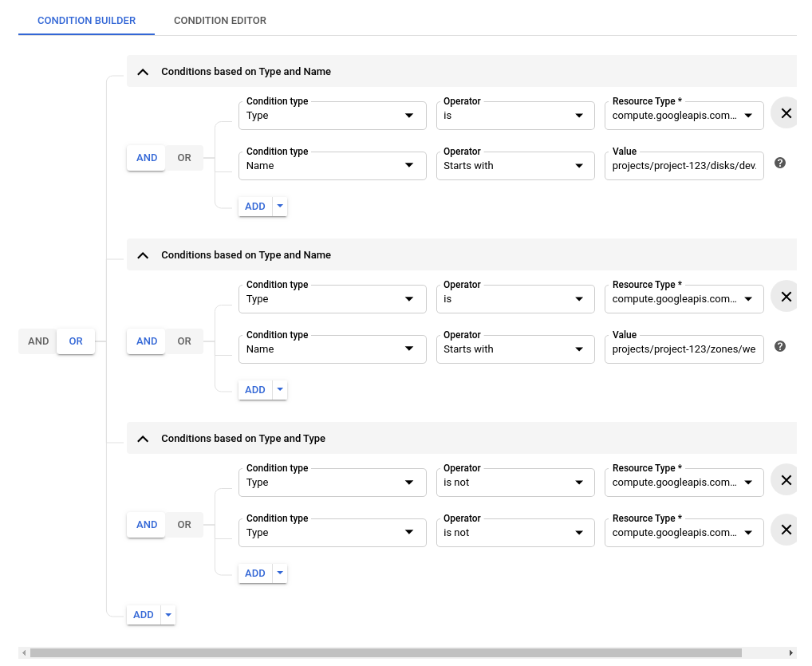Screen dimensions: 812x666
Task: Switch the outer group operator to AND
Action: tap(37, 341)
